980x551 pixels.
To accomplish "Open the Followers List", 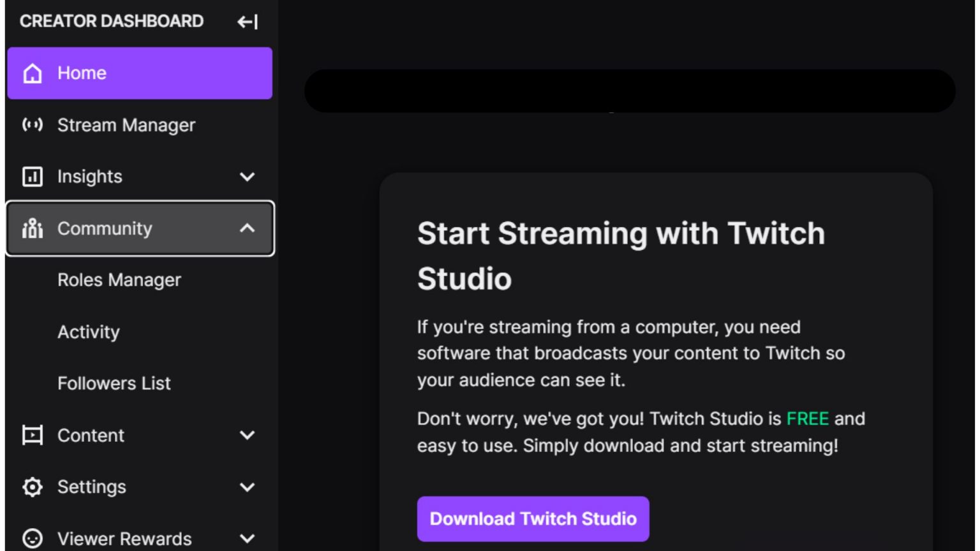I will tap(114, 383).
